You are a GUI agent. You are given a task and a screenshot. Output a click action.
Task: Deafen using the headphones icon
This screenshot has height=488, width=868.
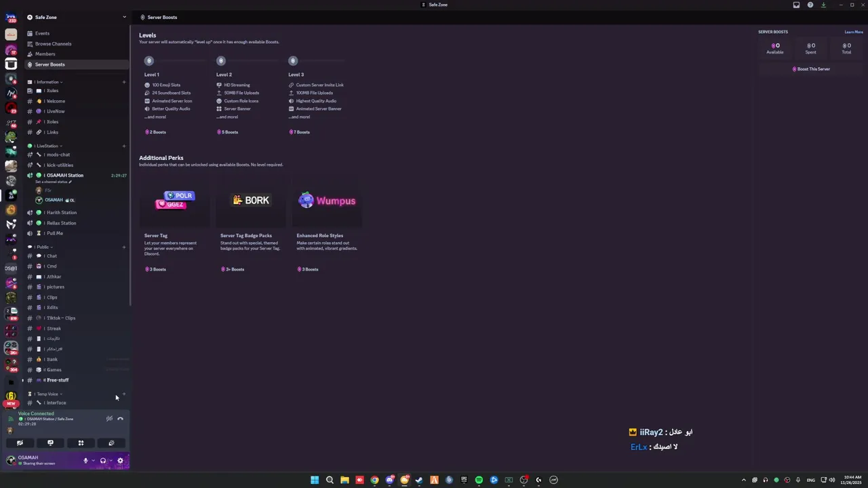click(x=103, y=461)
